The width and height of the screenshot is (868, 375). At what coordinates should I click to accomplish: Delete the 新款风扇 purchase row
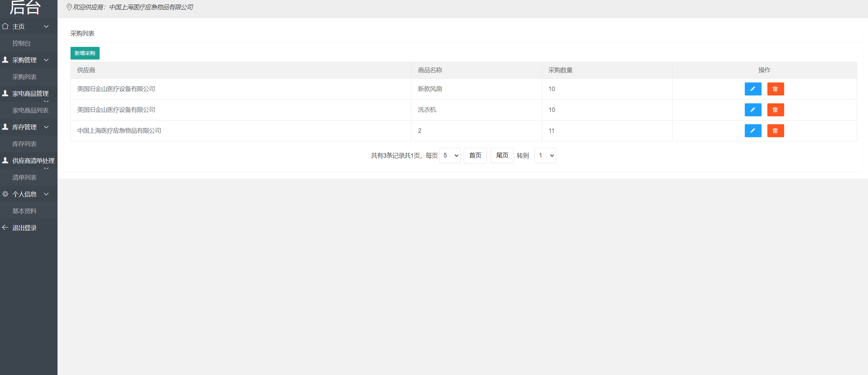click(775, 89)
